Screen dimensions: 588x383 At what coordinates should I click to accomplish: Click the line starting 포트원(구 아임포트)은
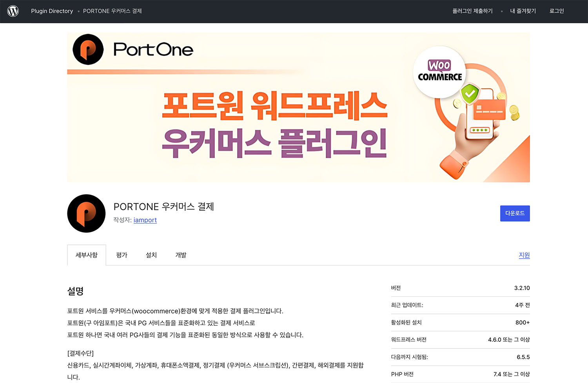click(161, 323)
